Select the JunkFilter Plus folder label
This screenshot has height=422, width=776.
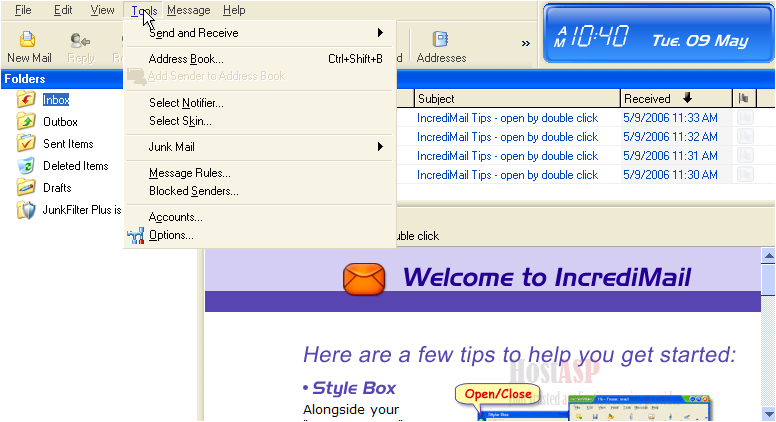(82, 210)
